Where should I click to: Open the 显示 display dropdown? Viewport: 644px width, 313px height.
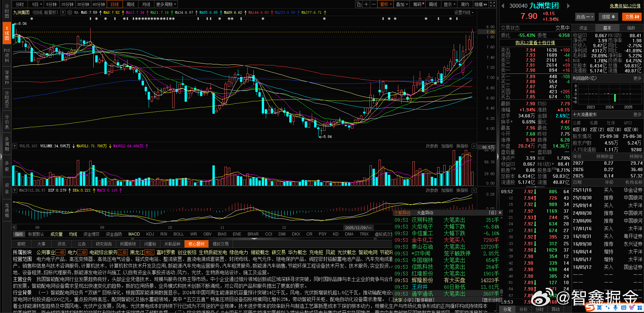click(449, 4)
